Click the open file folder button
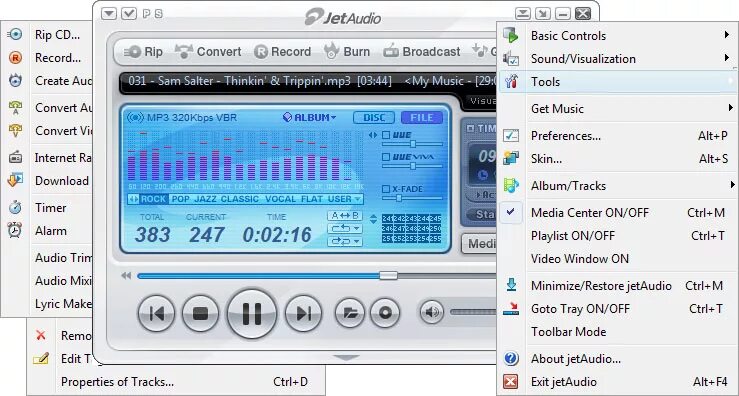Viewport: 739px width, 396px height. click(350, 313)
